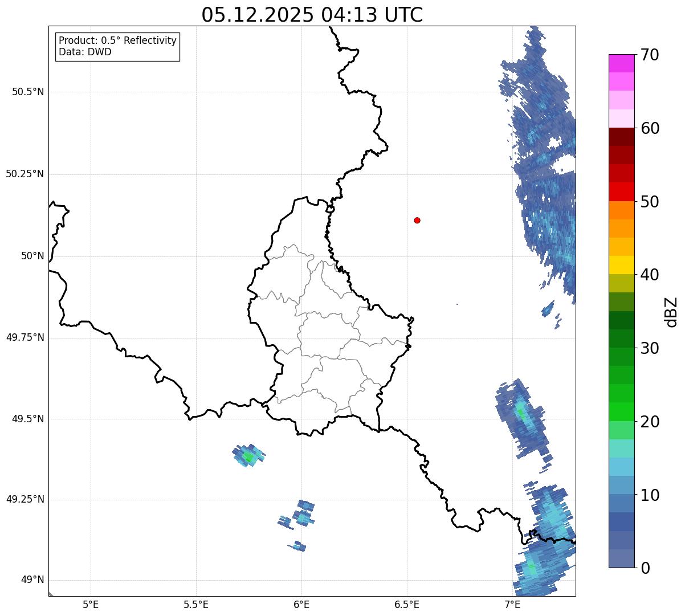The image size is (685, 616).
Task: Click the colorbar label "30"
Action: coord(650,348)
